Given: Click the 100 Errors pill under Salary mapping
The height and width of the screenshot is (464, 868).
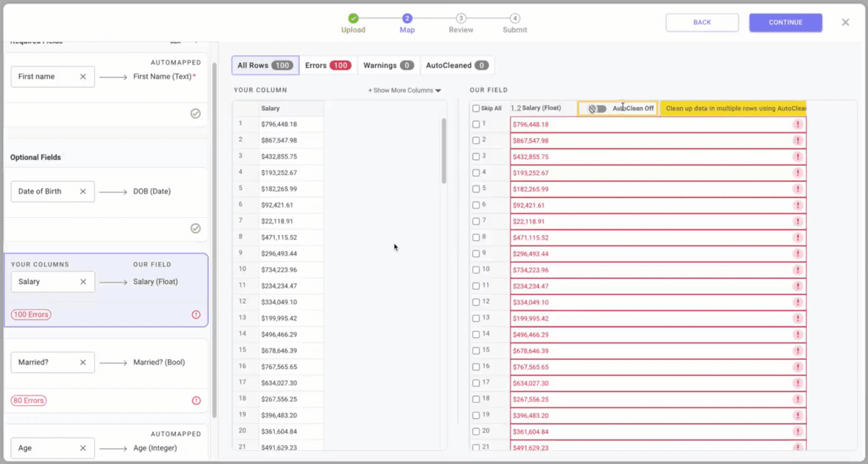Looking at the screenshot, I should [30, 314].
